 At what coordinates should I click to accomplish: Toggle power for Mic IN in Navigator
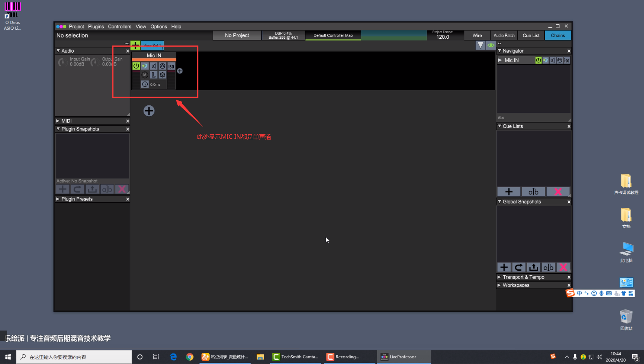point(538,60)
